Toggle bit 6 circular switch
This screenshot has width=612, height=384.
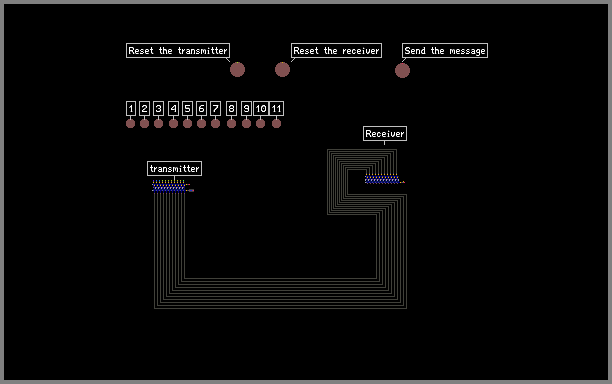201,123
